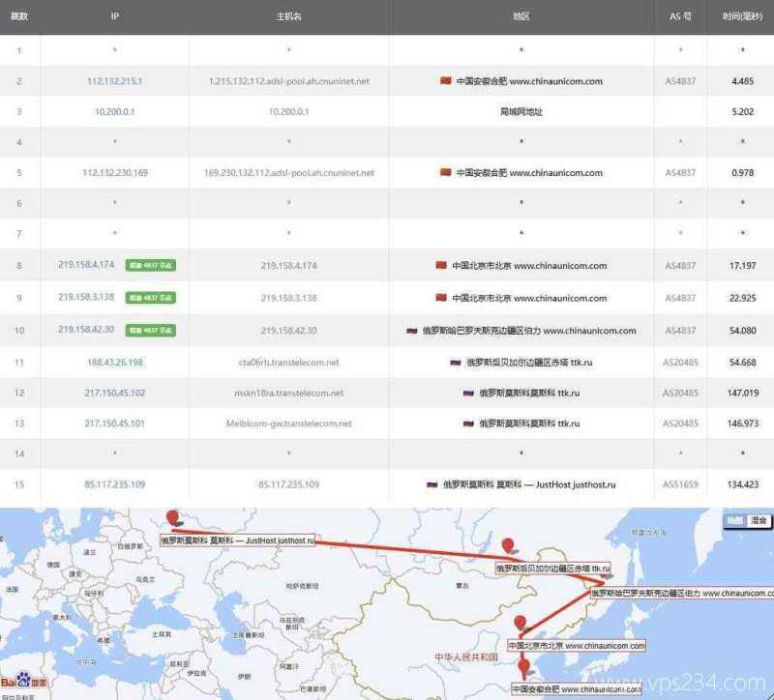774x700 pixels.
Task: Open hostname link mskn18ra.transtelecom.net
Action: 286,394
